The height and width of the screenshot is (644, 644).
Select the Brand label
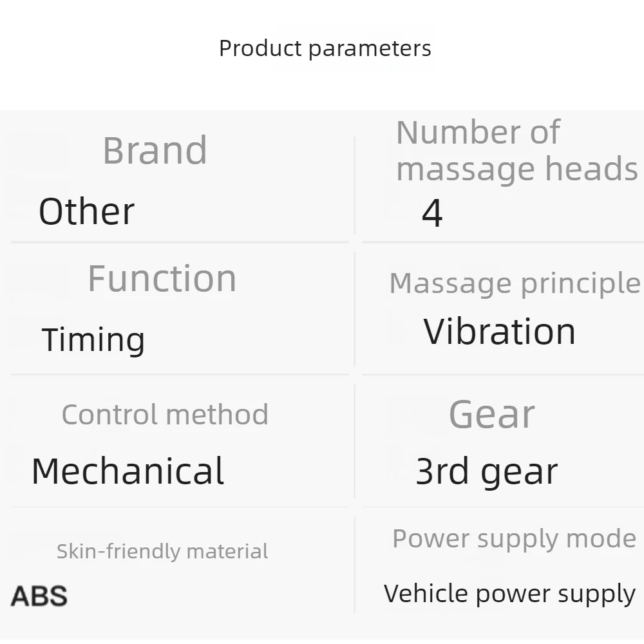[155, 151]
